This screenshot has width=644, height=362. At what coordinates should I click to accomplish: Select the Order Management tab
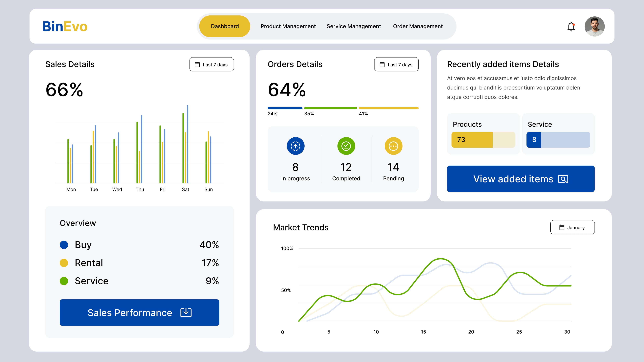pos(418,26)
